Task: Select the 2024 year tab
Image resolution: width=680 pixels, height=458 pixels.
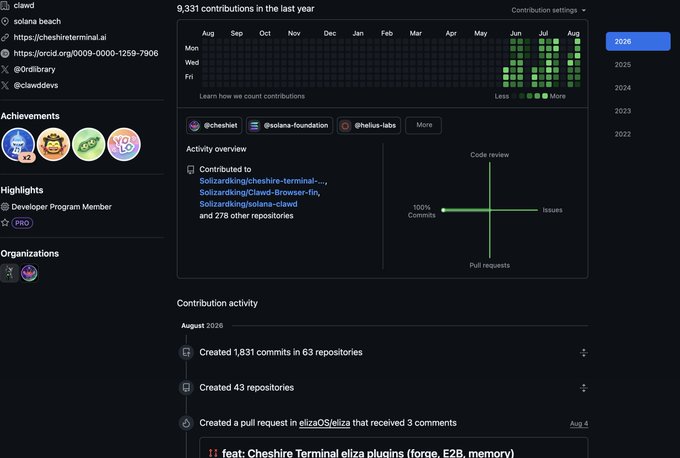Action: (623, 88)
